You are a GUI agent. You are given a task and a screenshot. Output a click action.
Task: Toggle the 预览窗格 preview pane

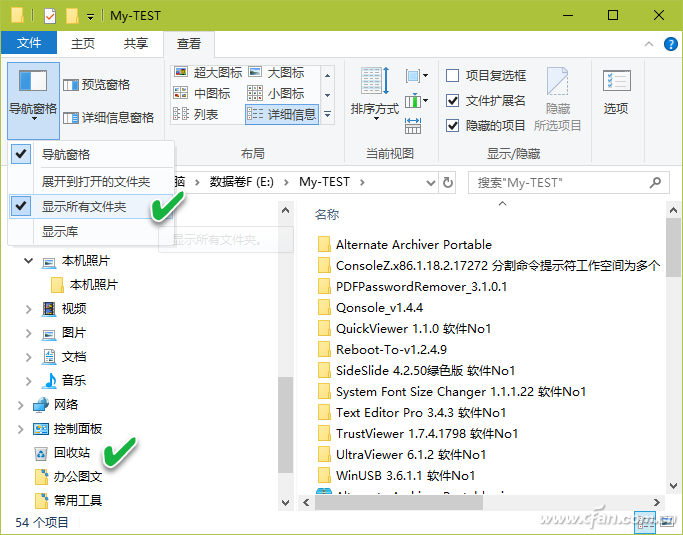tap(96, 85)
